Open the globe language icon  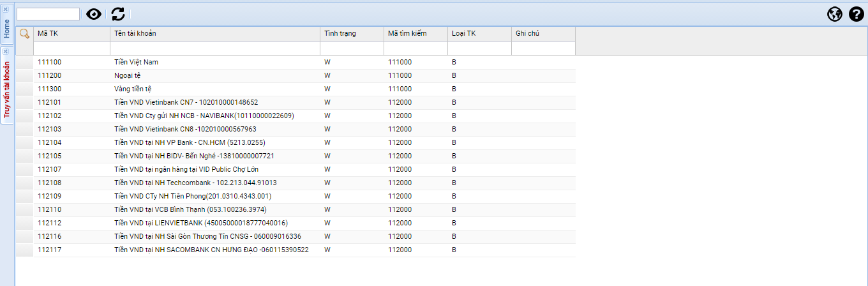835,14
